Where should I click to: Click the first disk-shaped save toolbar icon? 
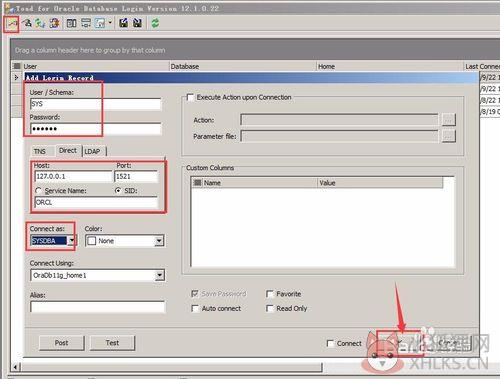click(x=124, y=23)
